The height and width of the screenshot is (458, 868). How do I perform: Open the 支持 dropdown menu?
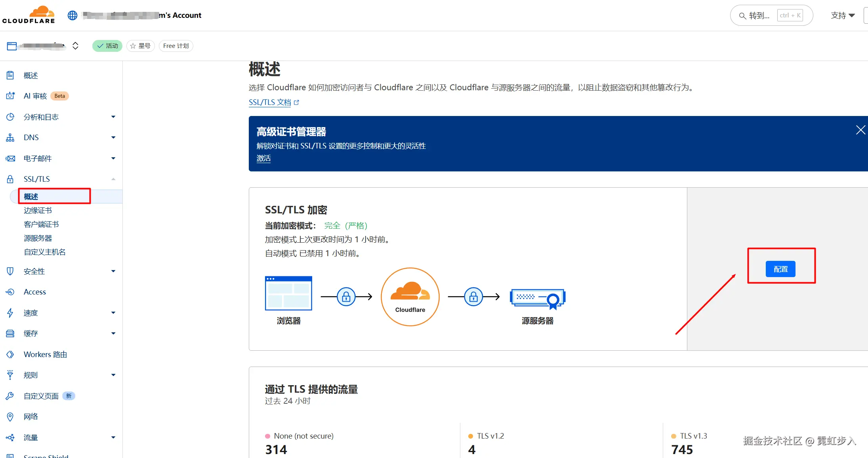(843, 15)
